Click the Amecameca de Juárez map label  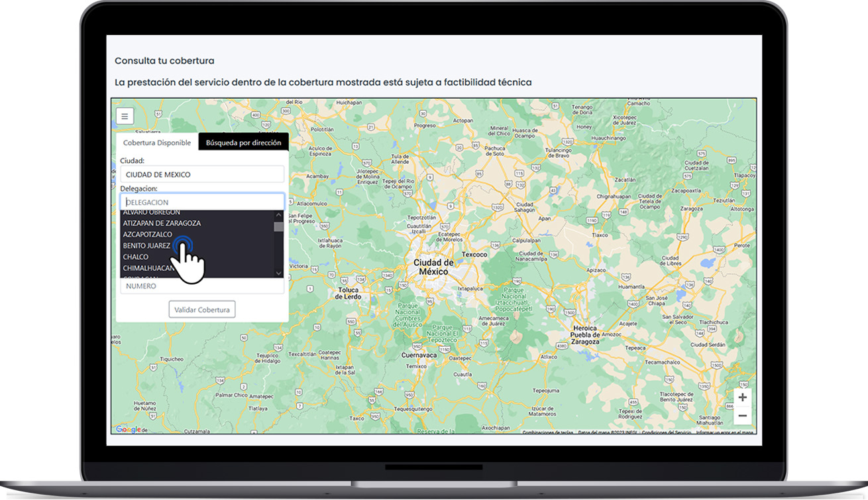pyautogui.click(x=492, y=321)
